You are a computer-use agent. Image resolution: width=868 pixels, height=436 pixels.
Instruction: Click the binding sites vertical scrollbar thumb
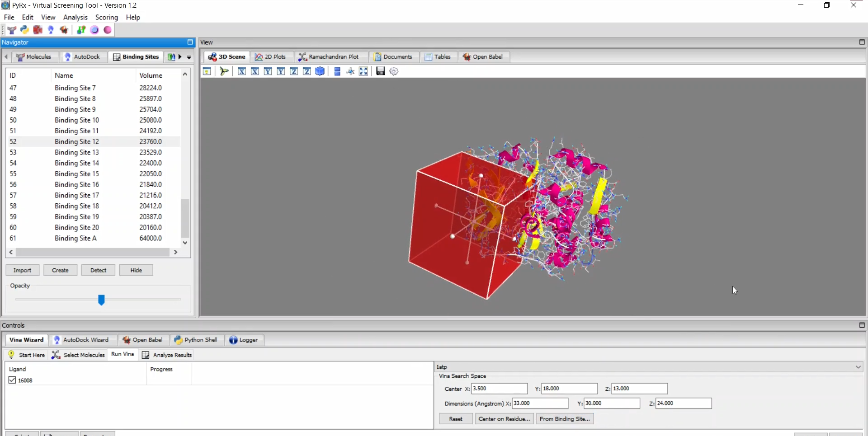(185, 217)
